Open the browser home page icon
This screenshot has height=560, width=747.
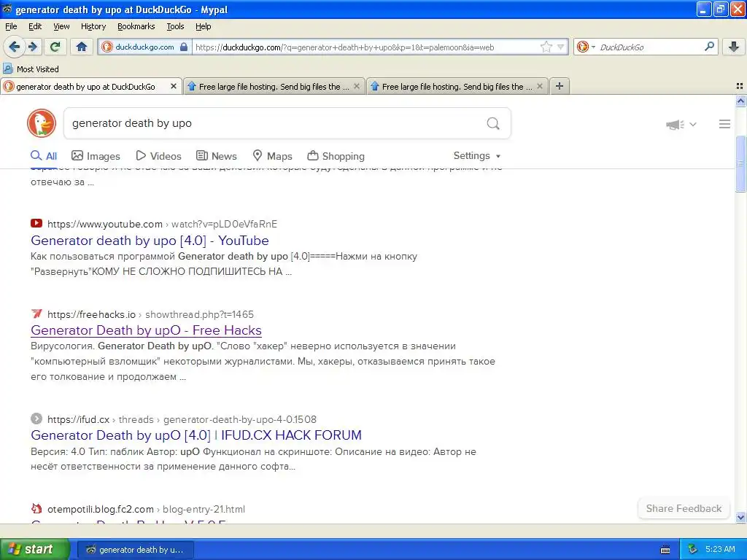(82, 47)
